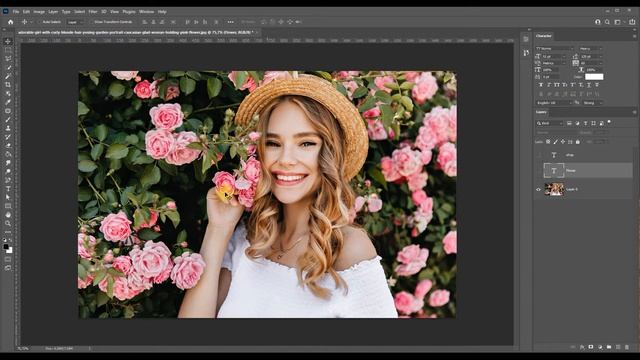Screen dimensions: 640x360
Task: Hide Layer 0 with its eye icon
Action: pyautogui.click(x=538, y=189)
